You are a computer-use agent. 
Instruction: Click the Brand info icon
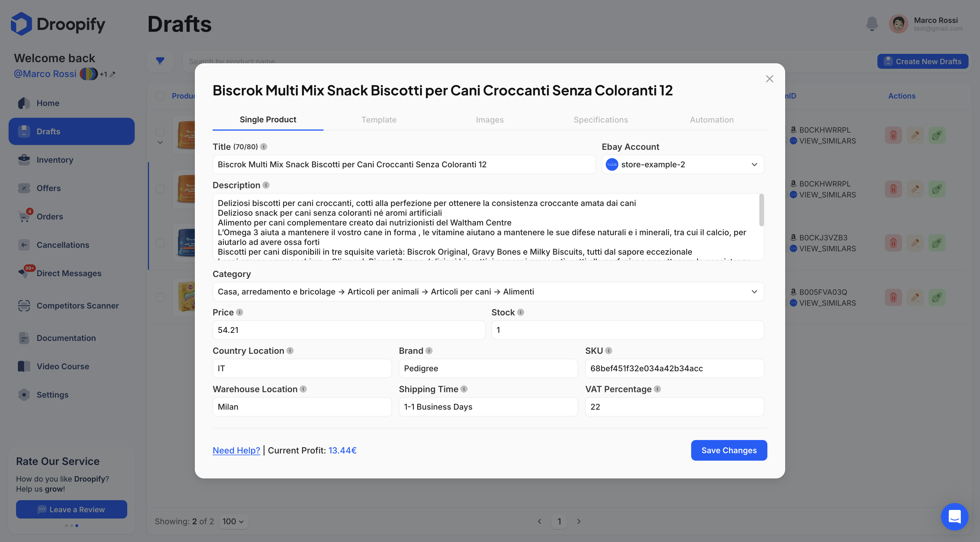coord(429,350)
